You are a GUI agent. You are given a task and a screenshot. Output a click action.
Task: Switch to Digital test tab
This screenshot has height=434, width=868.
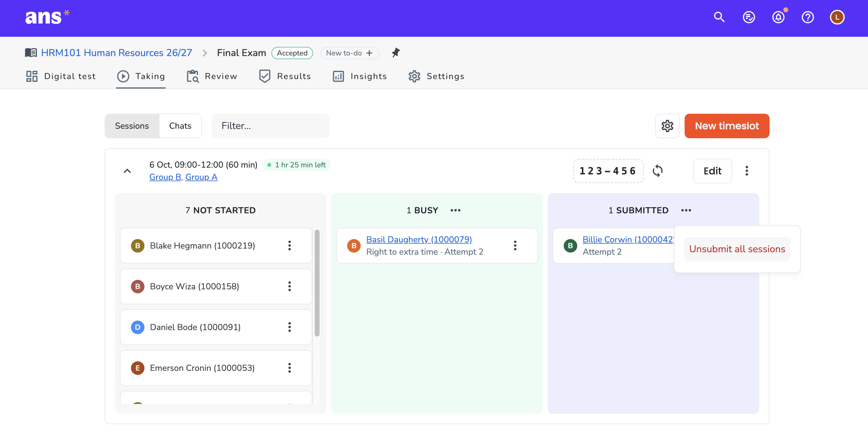[61, 76]
